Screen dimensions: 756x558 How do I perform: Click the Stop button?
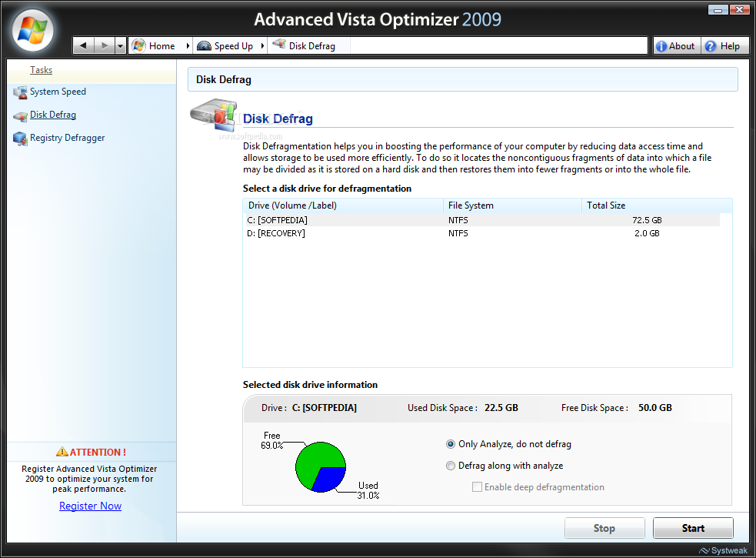point(604,528)
